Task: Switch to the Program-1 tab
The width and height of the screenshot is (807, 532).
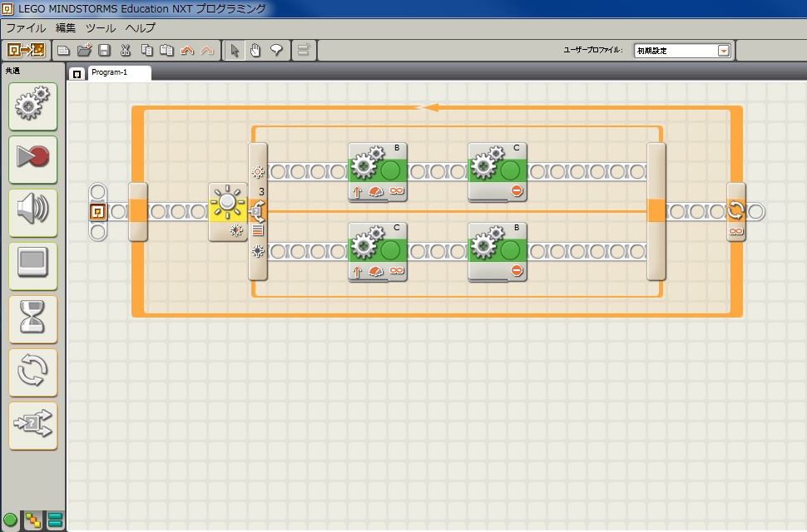Action: [120, 72]
